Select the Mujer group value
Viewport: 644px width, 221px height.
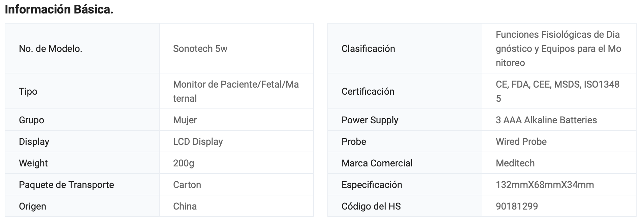pos(185,120)
